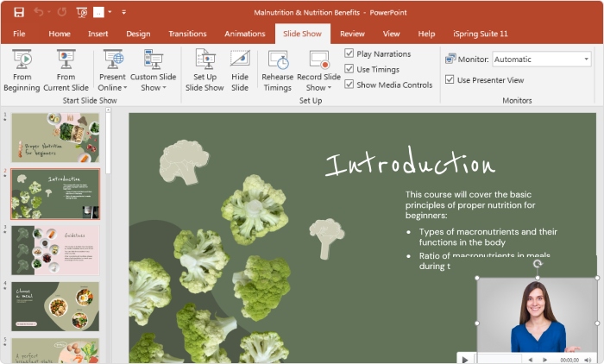Toggle Use Timings checkbox
Image resolution: width=604 pixels, height=364 pixels.
[x=349, y=68]
